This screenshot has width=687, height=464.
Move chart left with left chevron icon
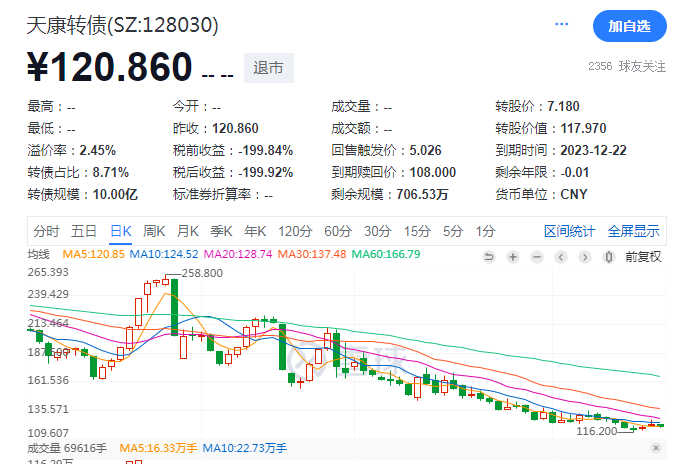(x=561, y=257)
